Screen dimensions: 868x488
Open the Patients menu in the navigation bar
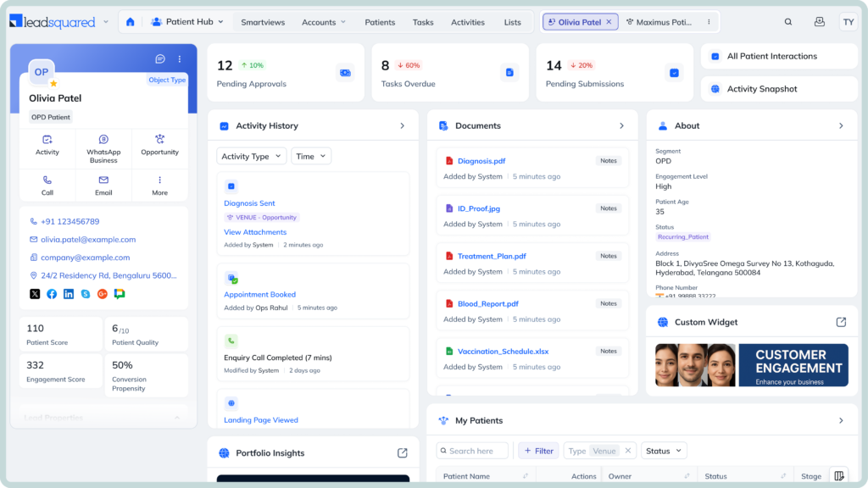(380, 21)
